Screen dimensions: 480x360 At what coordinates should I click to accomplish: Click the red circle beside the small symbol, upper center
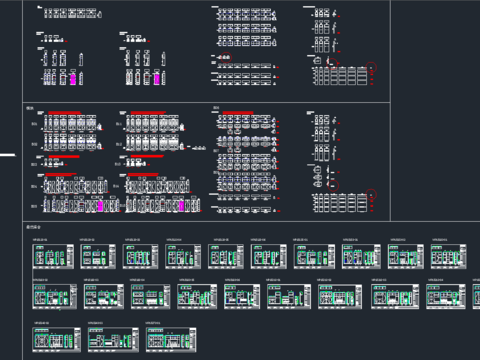click(226, 58)
